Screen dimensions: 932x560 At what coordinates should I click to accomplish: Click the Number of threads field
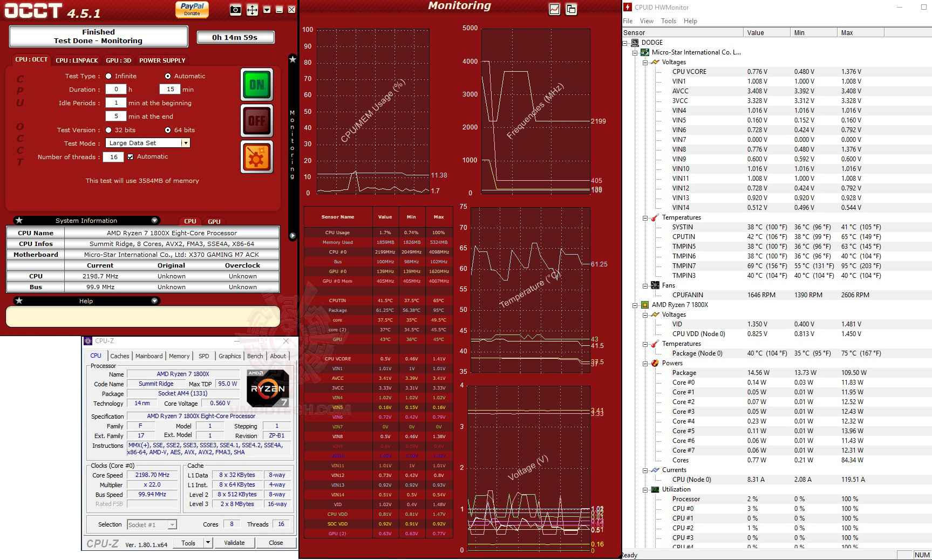(113, 157)
